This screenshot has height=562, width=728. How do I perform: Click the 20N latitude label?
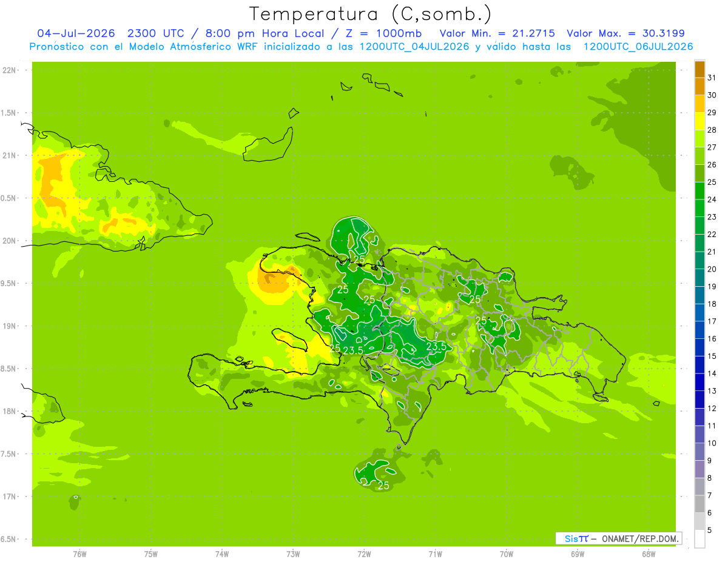[10, 241]
